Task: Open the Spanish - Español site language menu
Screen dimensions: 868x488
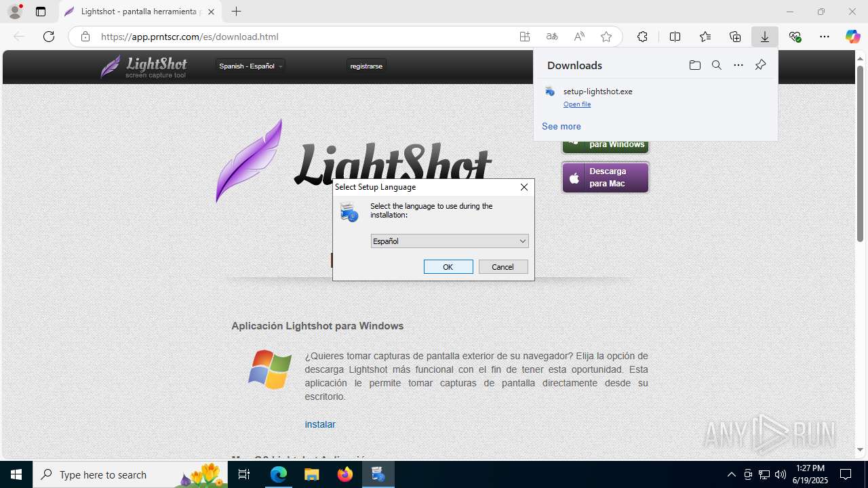Action: click(251, 66)
